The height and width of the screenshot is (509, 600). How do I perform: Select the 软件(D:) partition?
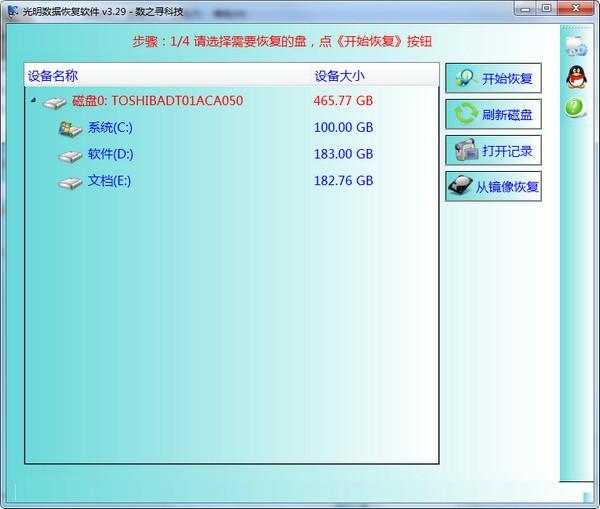pos(111,154)
